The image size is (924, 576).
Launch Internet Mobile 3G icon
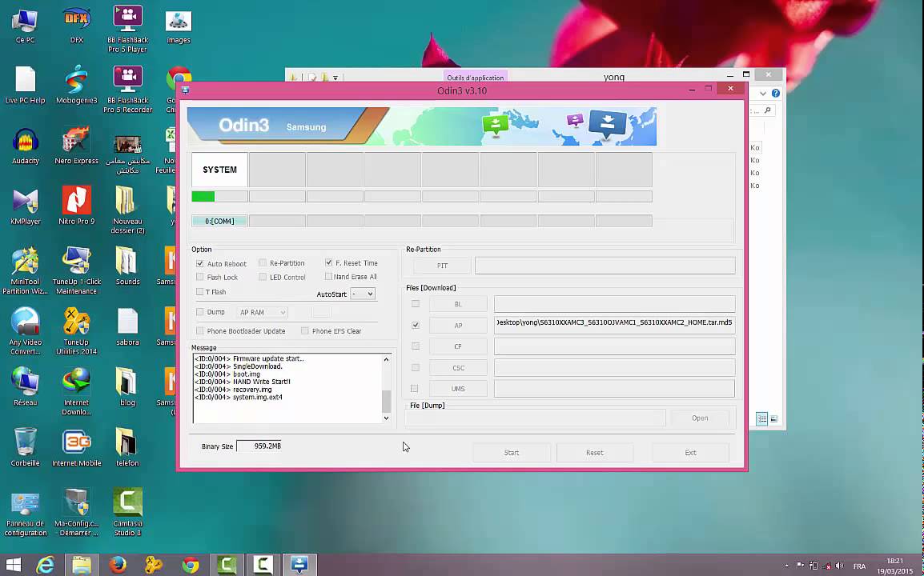pyautogui.click(x=77, y=448)
